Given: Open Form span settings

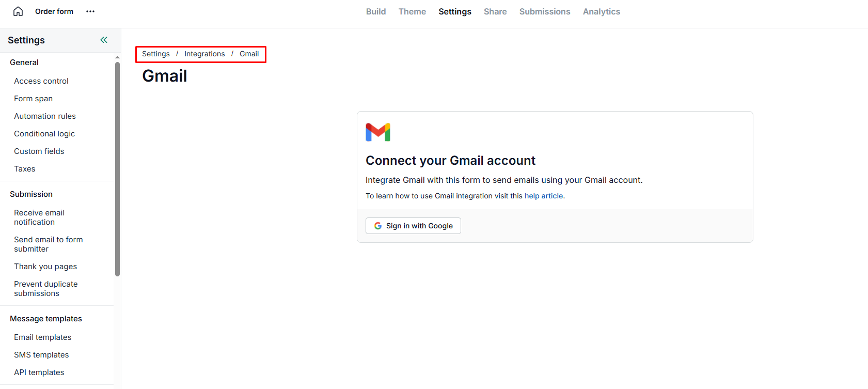Looking at the screenshot, I should [34, 99].
